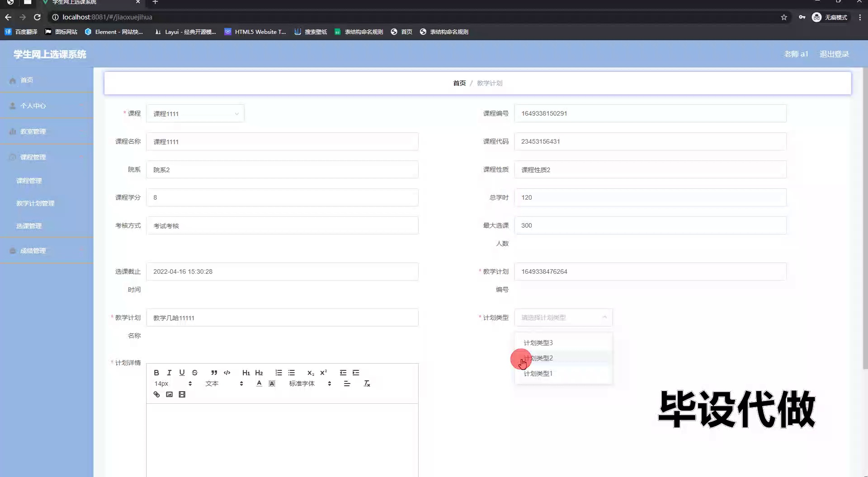Image resolution: width=868 pixels, height=477 pixels.
Task: Insert a video into the editor
Action: click(182, 394)
